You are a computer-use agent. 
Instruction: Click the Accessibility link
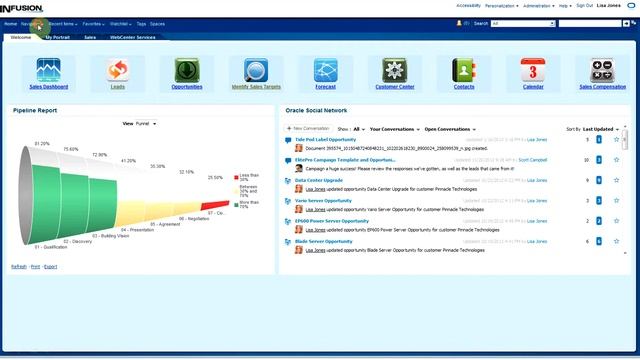(x=468, y=6)
